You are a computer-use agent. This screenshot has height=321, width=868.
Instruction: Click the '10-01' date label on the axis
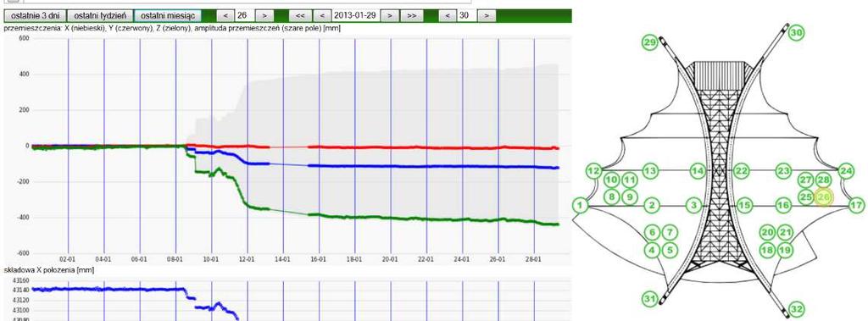[211, 259]
